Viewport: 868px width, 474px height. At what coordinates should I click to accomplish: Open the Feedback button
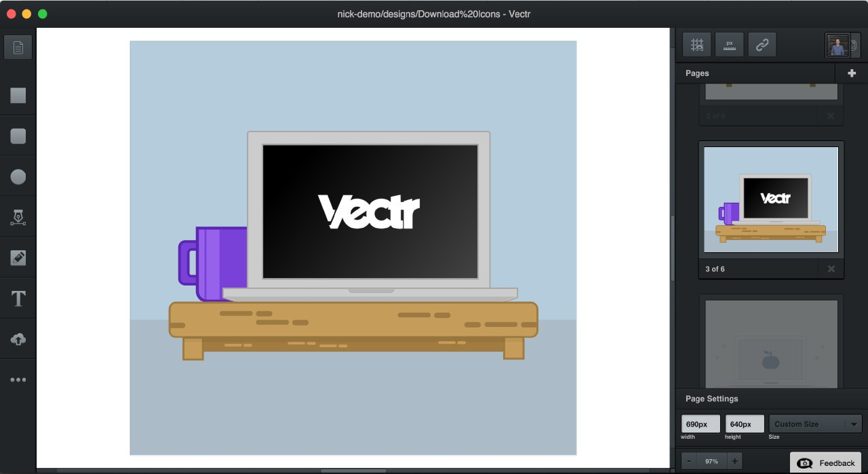(x=825, y=463)
